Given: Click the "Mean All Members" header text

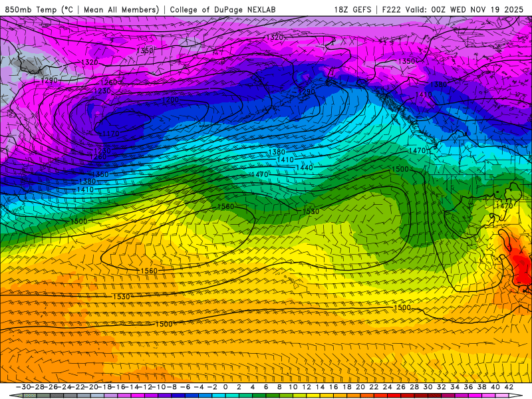Looking at the screenshot, I should (x=121, y=9).
